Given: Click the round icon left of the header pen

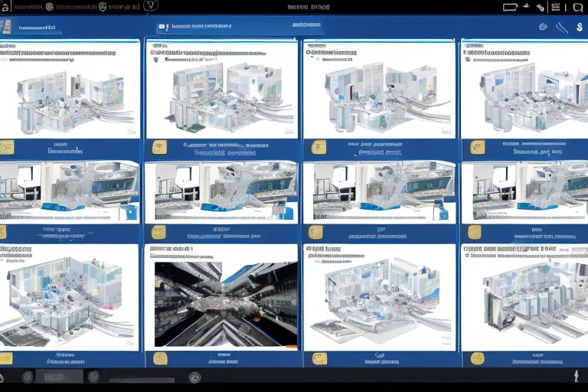Looking at the screenshot, I should pyautogui.click(x=543, y=27).
